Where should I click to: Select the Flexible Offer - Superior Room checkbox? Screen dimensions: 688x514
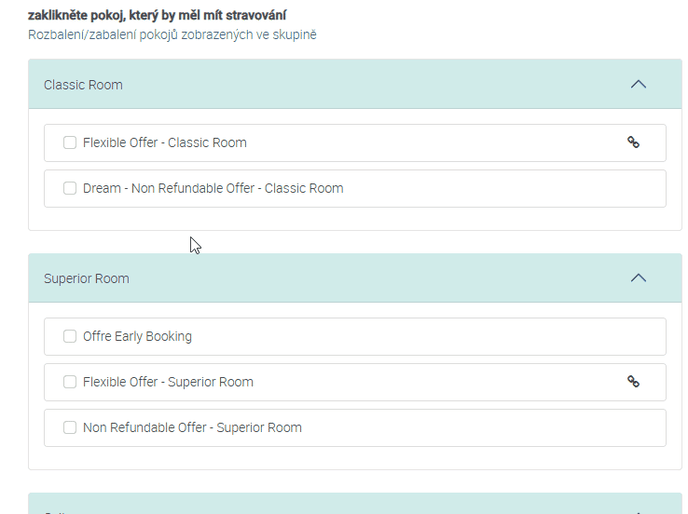(70, 382)
